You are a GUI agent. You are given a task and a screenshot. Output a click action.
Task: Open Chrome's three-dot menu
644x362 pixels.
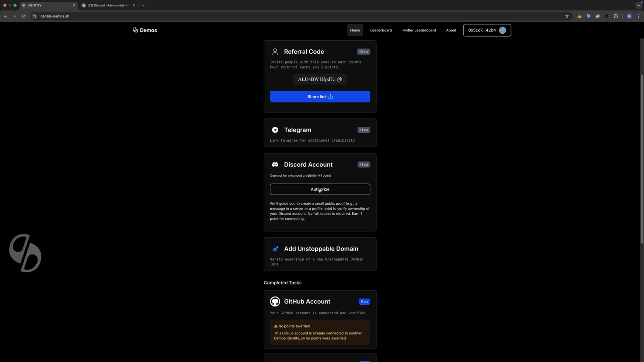click(x=639, y=16)
